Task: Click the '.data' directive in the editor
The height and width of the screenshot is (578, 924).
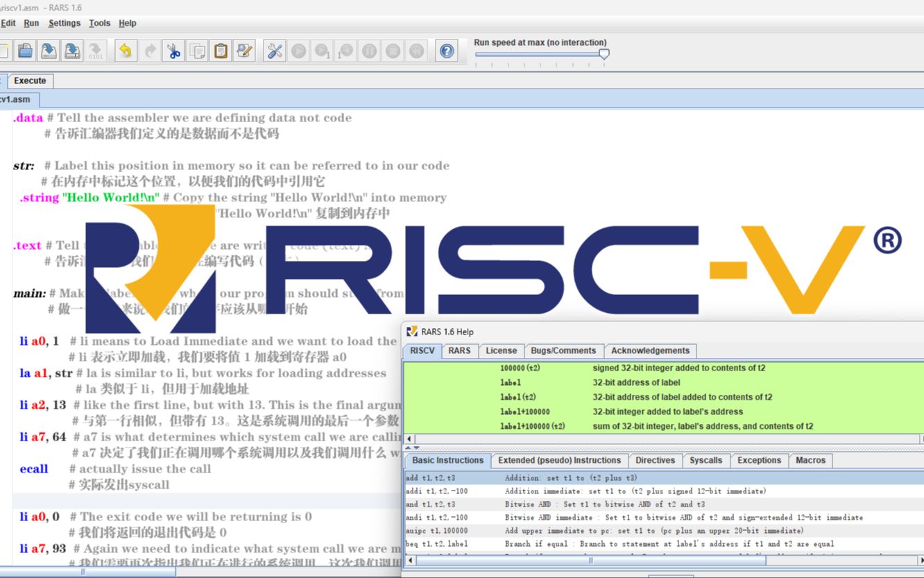Action: point(28,118)
